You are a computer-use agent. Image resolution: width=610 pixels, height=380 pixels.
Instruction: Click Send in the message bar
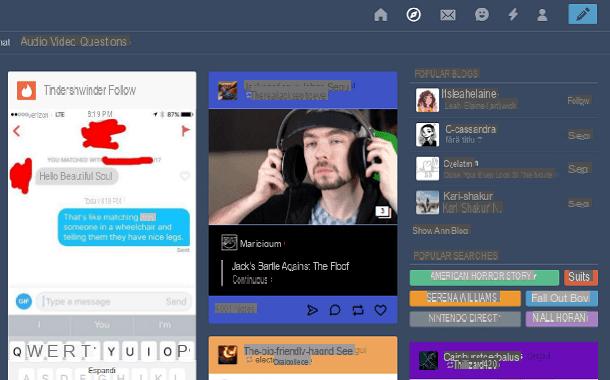176,301
